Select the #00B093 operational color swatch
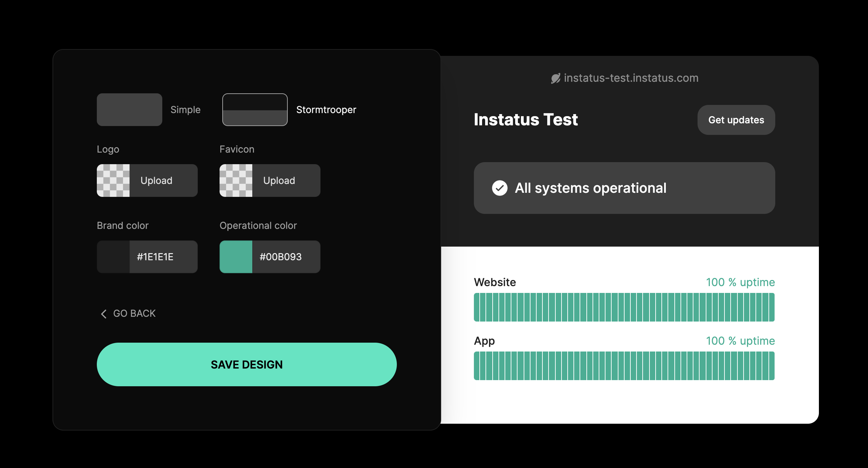The width and height of the screenshot is (868, 468). click(235, 256)
